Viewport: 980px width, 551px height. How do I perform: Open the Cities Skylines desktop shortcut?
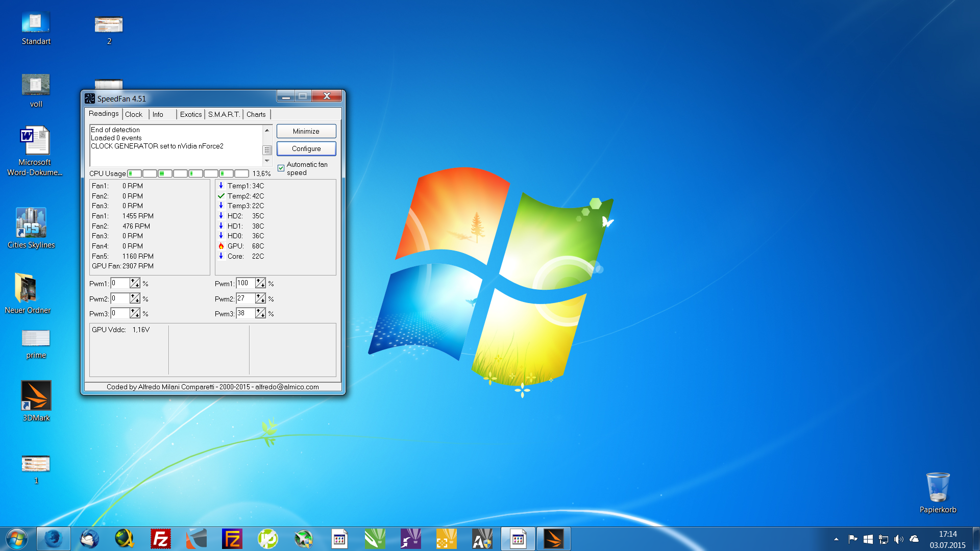pos(31,223)
